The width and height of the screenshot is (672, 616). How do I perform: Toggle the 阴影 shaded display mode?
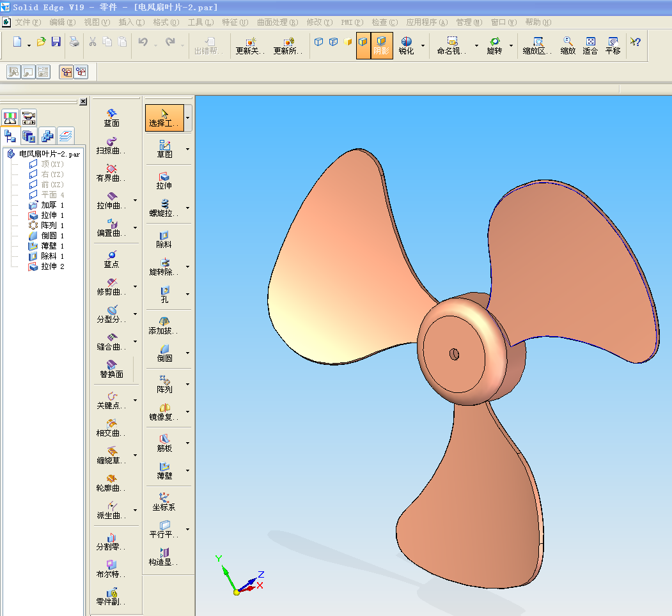[382, 45]
